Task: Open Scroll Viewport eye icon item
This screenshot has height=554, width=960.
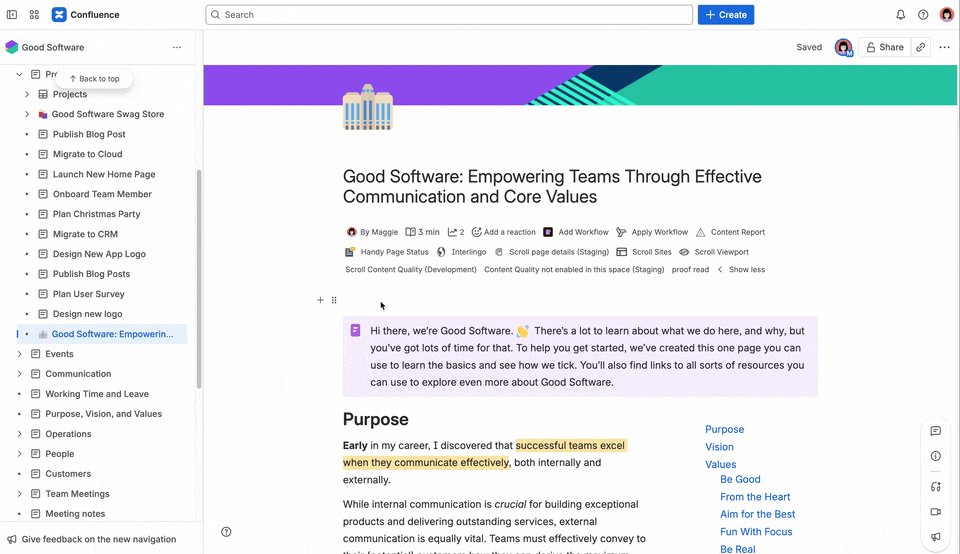Action: (714, 252)
